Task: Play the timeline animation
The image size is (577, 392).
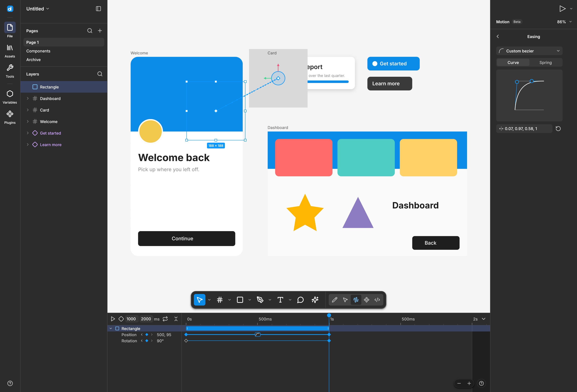Action: pyautogui.click(x=113, y=319)
